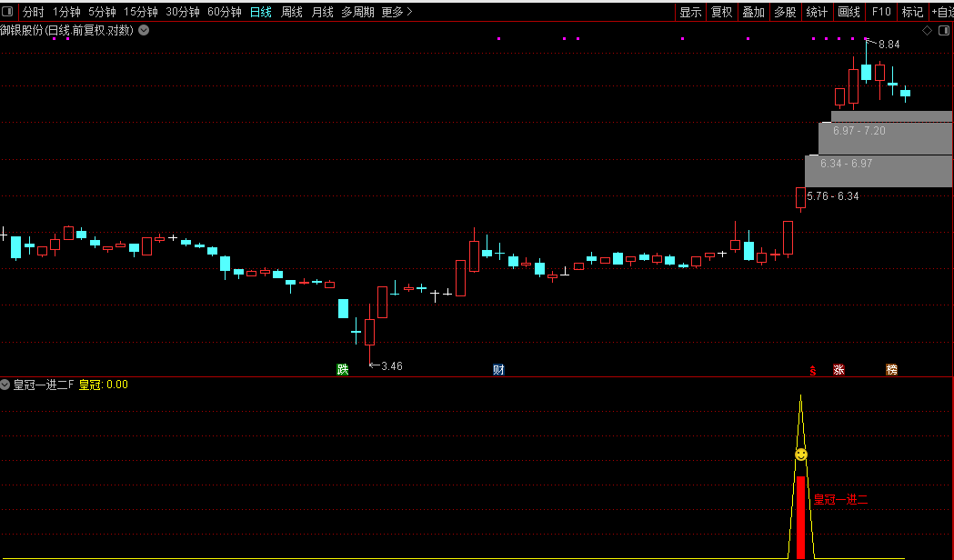Click the green 跌 marker icon
Screen dimensions: 954x560
click(x=343, y=369)
